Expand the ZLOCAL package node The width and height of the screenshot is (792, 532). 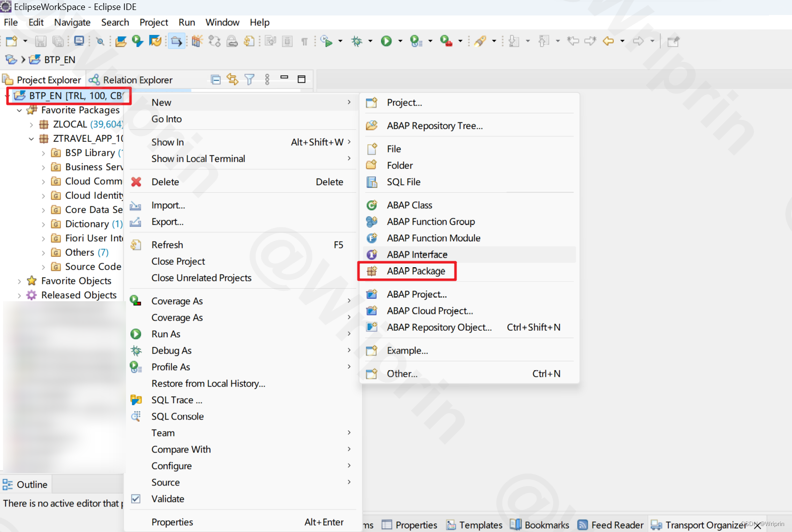point(31,124)
